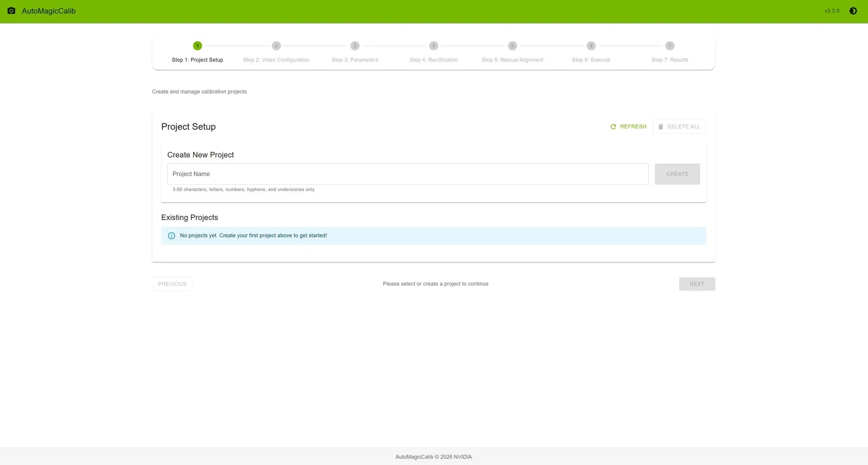Click the Previous navigation button
This screenshot has height=465, width=868.
(172, 284)
